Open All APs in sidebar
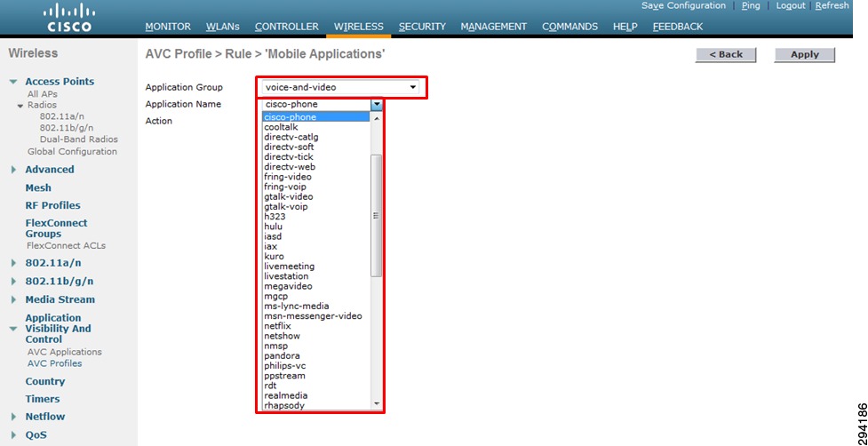The height and width of the screenshot is (446, 868). point(43,94)
